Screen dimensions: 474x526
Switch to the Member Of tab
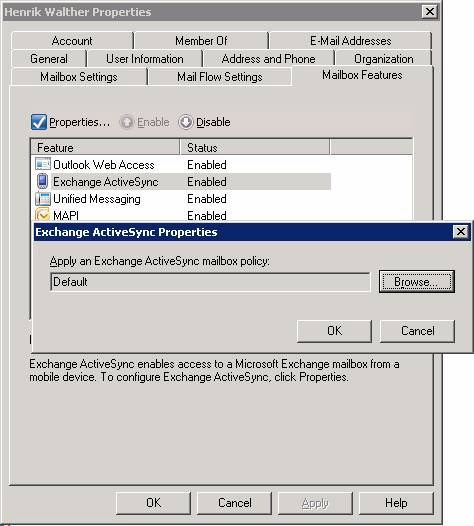pos(201,41)
